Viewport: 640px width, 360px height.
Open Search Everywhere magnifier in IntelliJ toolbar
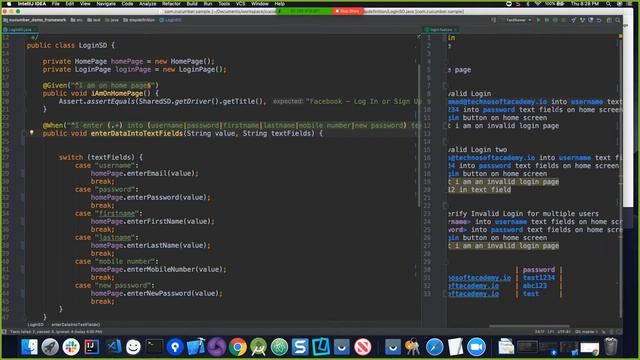tap(618, 20)
